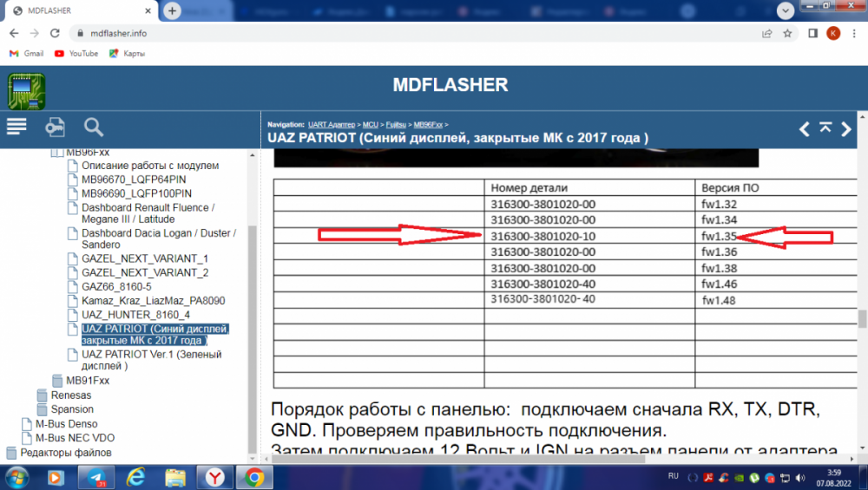
Task: Share this page icon in address bar
Action: pos(767,33)
